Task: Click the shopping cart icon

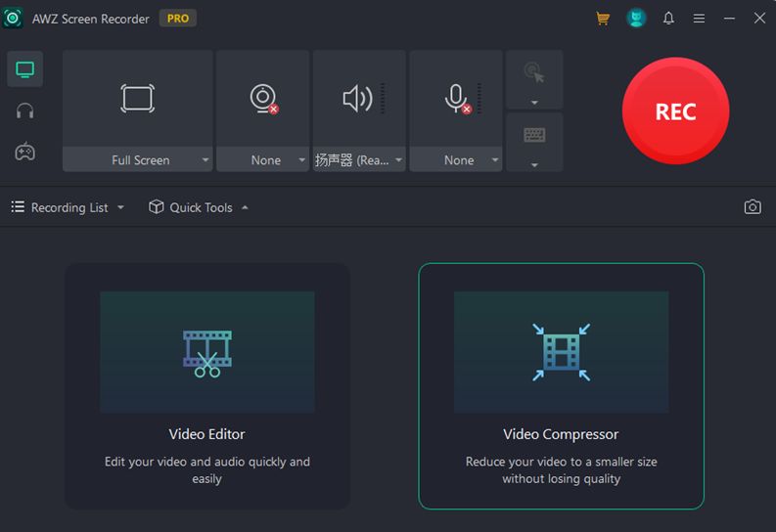Action: coord(603,19)
